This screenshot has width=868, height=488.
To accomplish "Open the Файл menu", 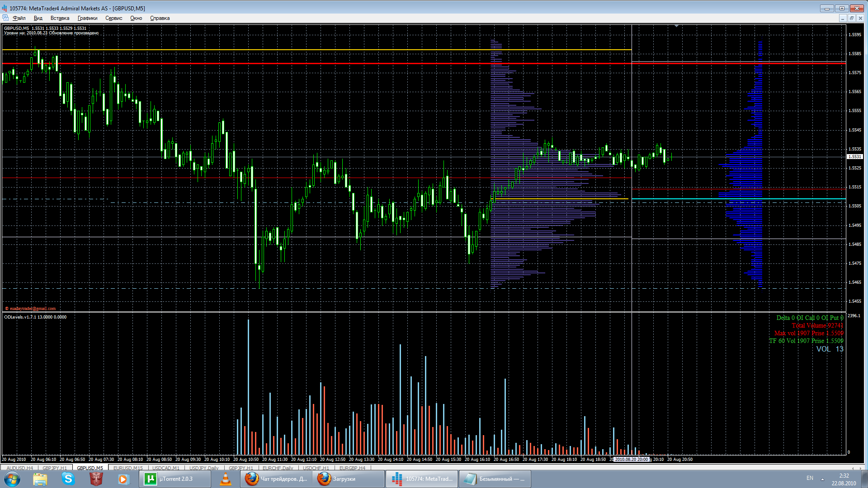I will click(19, 18).
